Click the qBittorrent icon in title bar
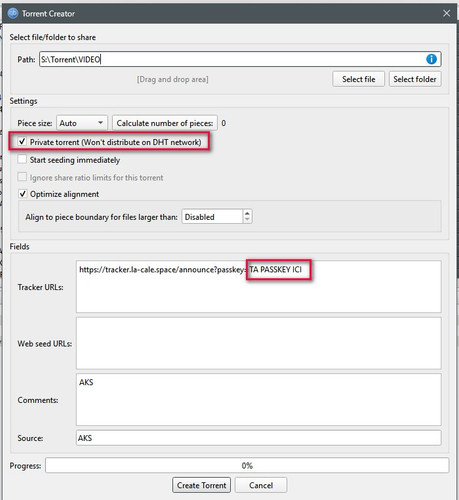The width and height of the screenshot is (459, 500). coord(13,13)
